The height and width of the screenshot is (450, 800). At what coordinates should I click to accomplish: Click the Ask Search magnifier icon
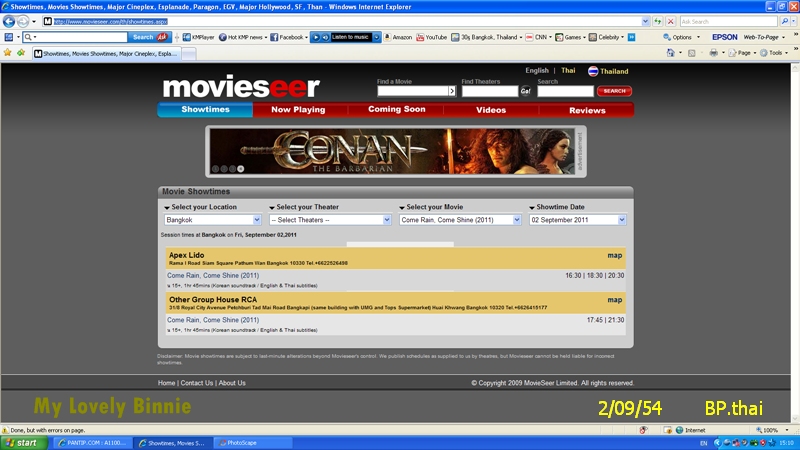(x=785, y=21)
